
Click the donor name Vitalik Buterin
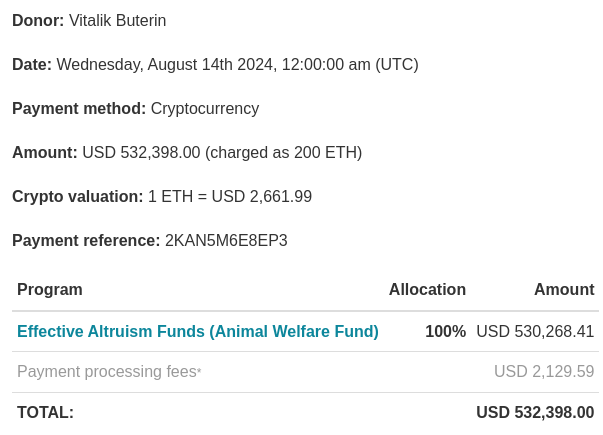coord(118,21)
